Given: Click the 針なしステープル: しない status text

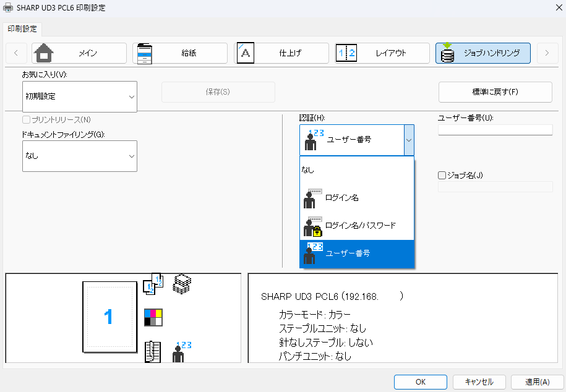Looking at the screenshot, I should pos(326,343).
